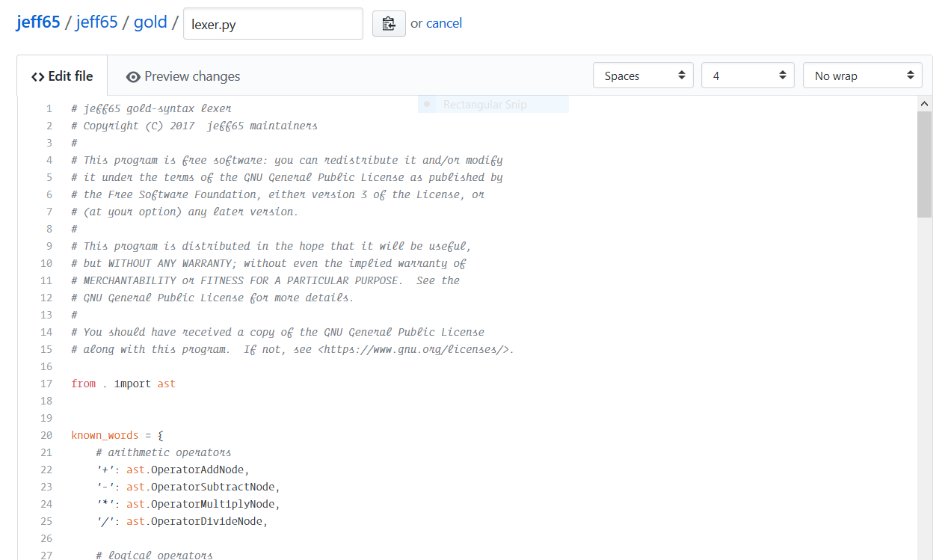This screenshot has width=948, height=560.
Task: Click the ast.OperatorMultiplyNode entry
Action: [x=188, y=504]
